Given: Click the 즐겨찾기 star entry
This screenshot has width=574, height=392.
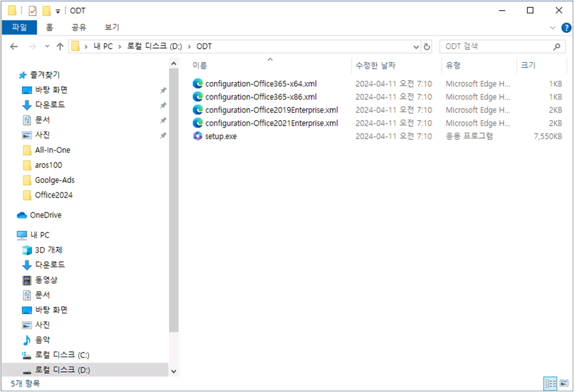Looking at the screenshot, I should (x=39, y=75).
